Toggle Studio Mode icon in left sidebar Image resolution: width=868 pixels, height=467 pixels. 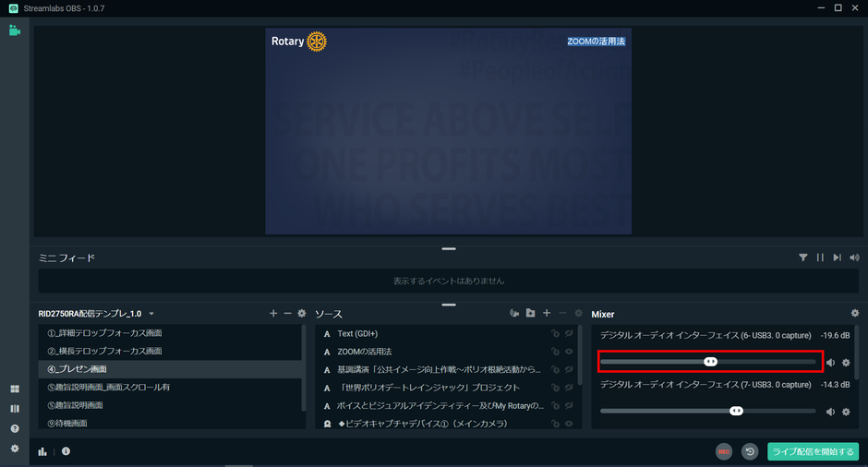pos(15,409)
